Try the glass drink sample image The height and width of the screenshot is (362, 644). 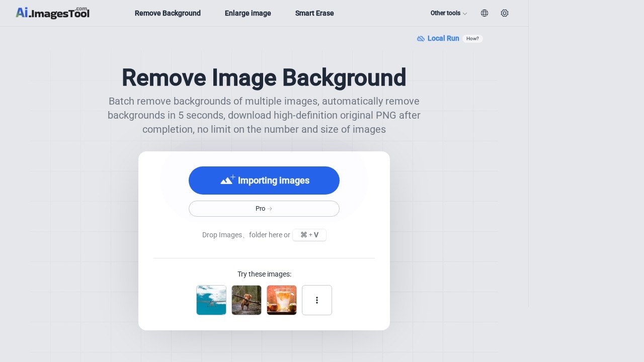[x=282, y=300]
